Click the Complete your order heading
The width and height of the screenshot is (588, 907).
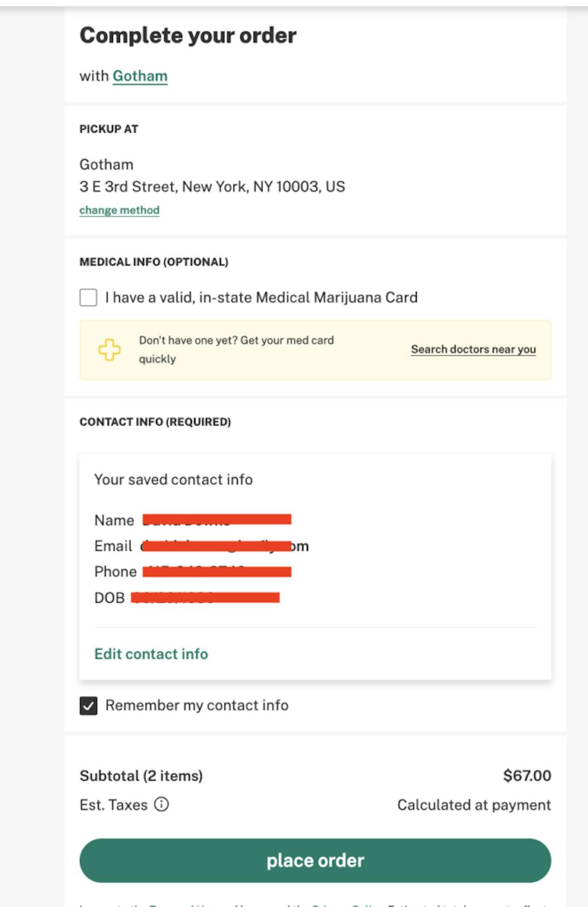pos(188,36)
